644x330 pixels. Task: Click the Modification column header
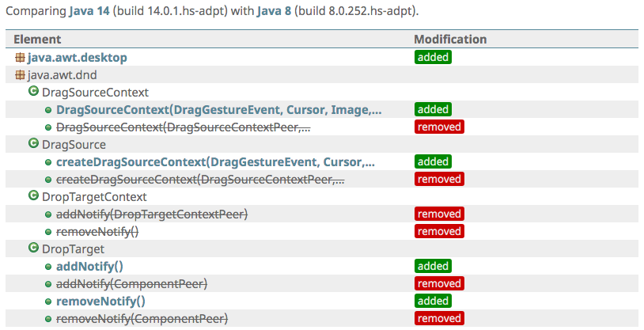450,40
